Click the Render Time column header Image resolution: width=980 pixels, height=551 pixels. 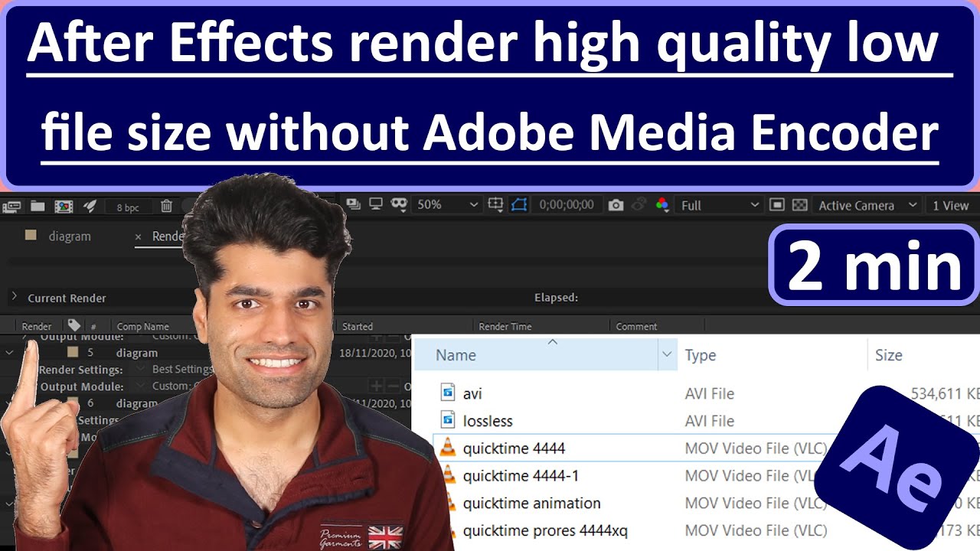[505, 326]
